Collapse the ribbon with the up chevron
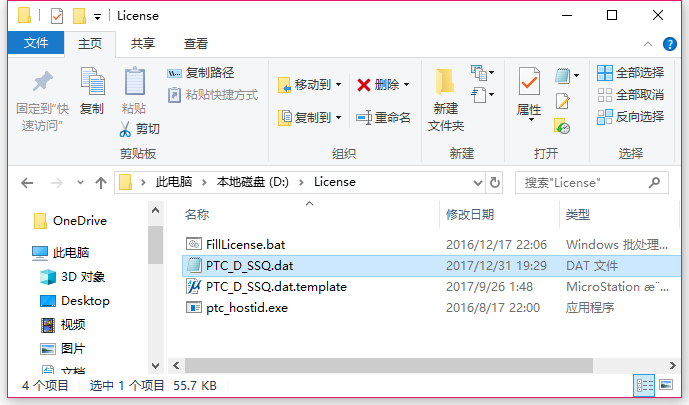Image resolution: width=689 pixels, height=405 pixels. (x=647, y=43)
